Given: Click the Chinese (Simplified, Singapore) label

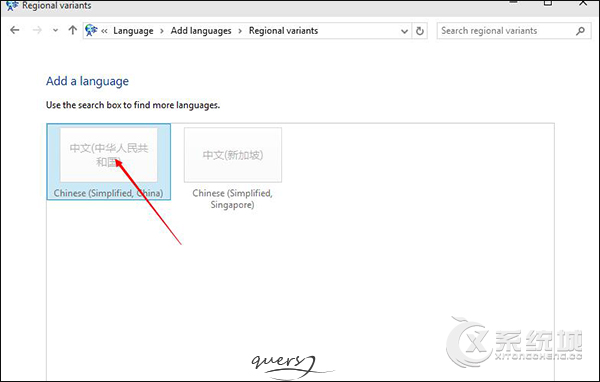Looking at the screenshot, I should (233, 199).
